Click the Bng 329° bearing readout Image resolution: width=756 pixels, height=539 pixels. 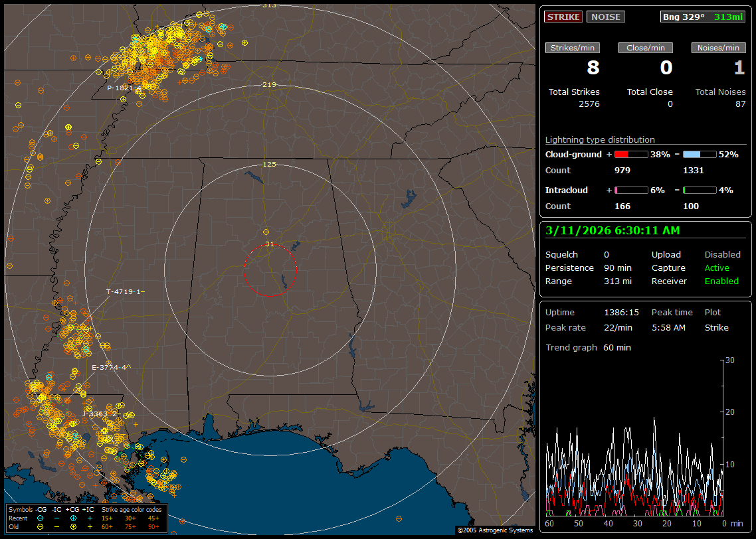point(684,17)
